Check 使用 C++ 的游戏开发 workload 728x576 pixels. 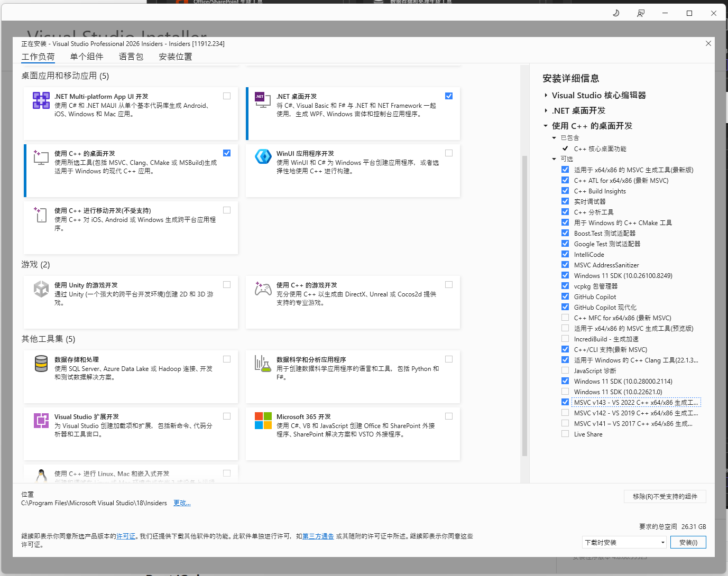(x=449, y=285)
